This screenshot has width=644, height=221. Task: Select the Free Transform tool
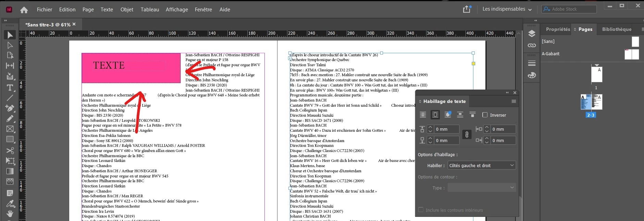10,161
